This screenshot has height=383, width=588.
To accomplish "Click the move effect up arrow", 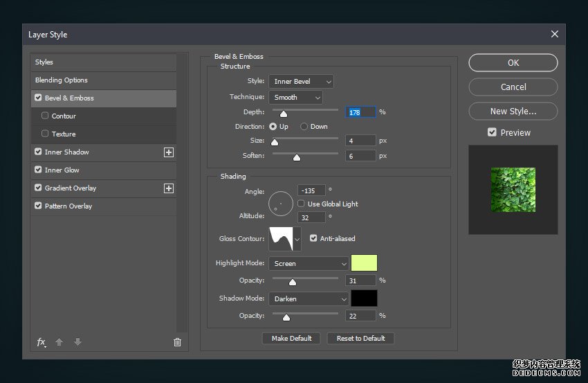I will tap(59, 341).
